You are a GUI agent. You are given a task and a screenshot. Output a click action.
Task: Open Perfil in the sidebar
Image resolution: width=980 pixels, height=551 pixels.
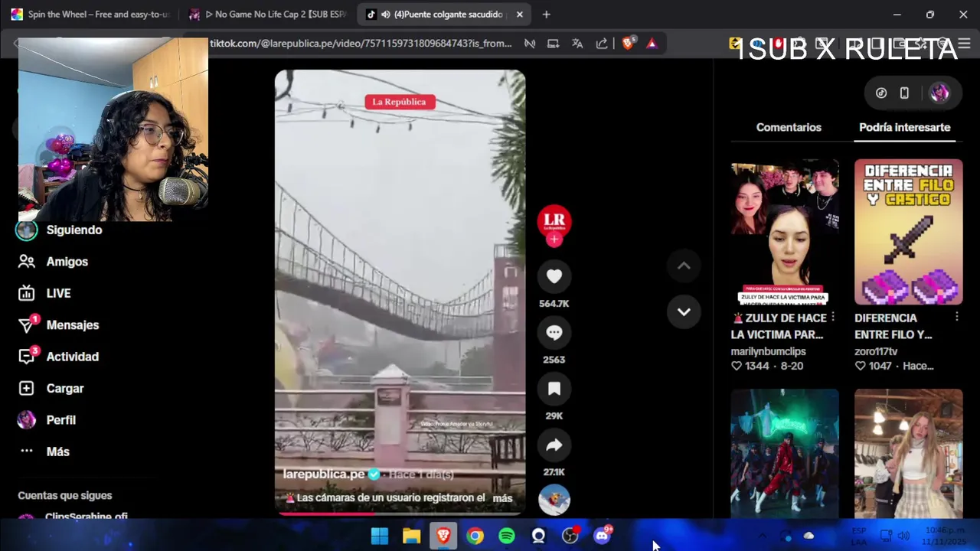(60, 420)
